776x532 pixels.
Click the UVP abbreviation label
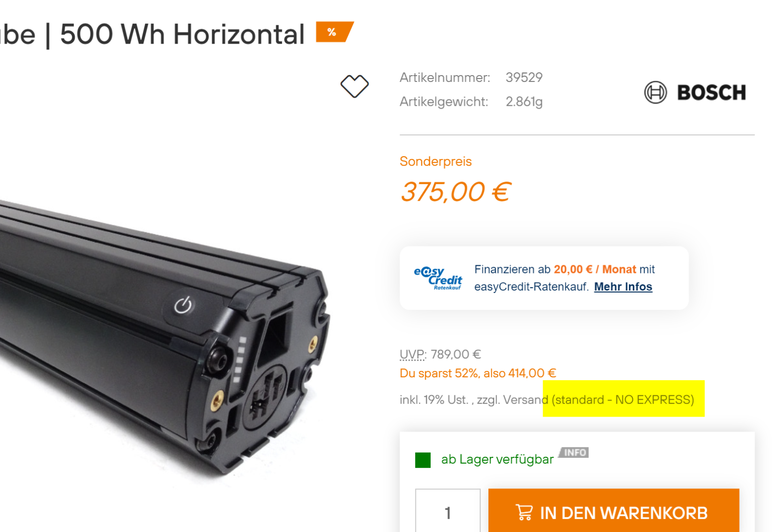412,355
